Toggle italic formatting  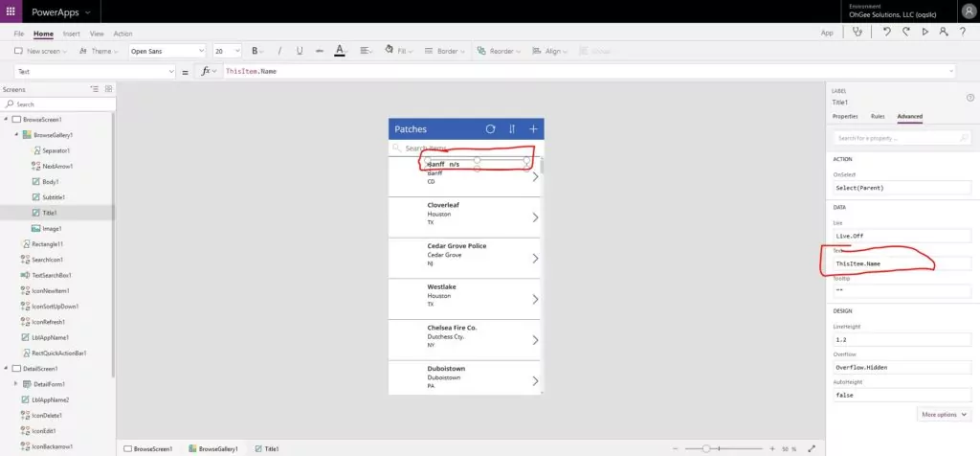tap(279, 52)
